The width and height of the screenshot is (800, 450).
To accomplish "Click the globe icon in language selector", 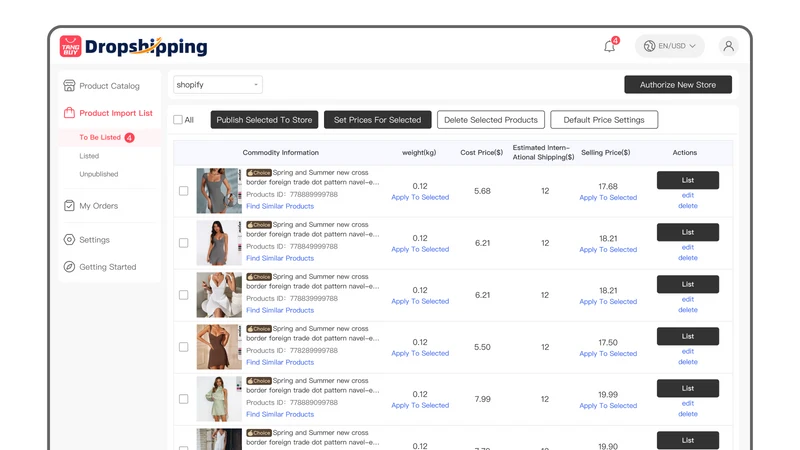I will 649,46.
